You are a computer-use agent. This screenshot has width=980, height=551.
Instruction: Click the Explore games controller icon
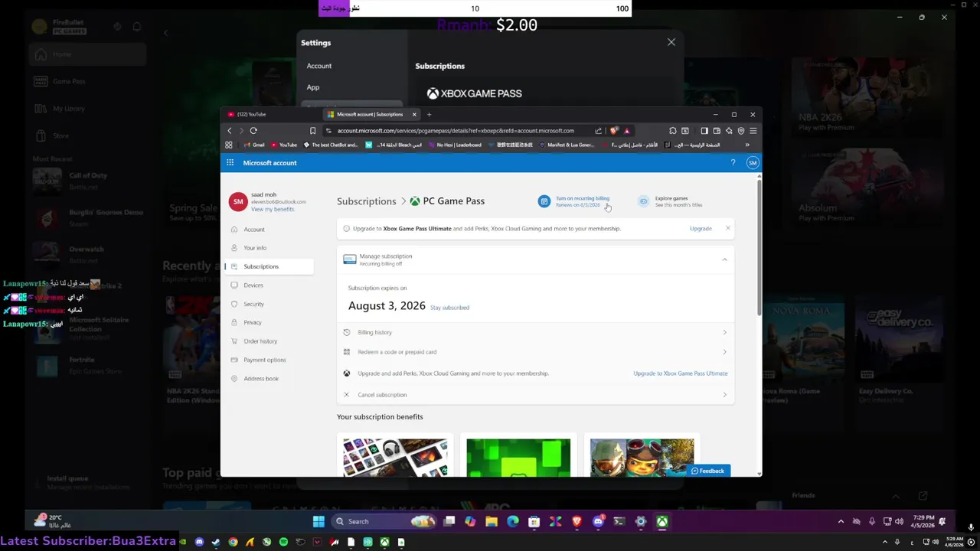click(x=643, y=201)
